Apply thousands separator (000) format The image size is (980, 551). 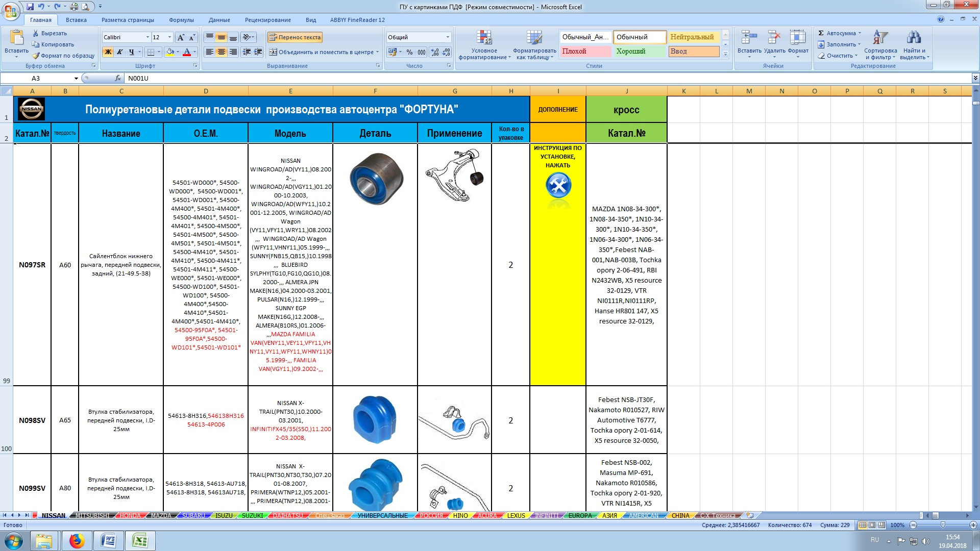pyautogui.click(x=422, y=52)
